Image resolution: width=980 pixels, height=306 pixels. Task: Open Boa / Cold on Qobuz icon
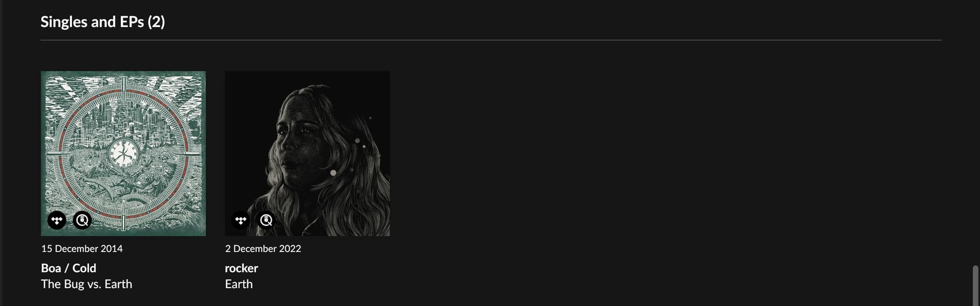pyautogui.click(x=82, y=220)
